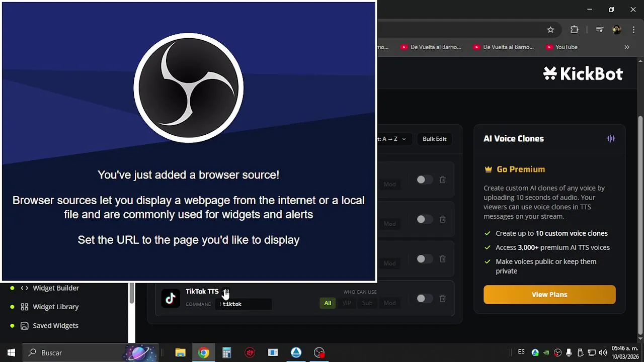Delete the TikTok TTS command with trash icon
Image resolution: width=644 pixels, height=362 pixels.
[x=442, y=299]
